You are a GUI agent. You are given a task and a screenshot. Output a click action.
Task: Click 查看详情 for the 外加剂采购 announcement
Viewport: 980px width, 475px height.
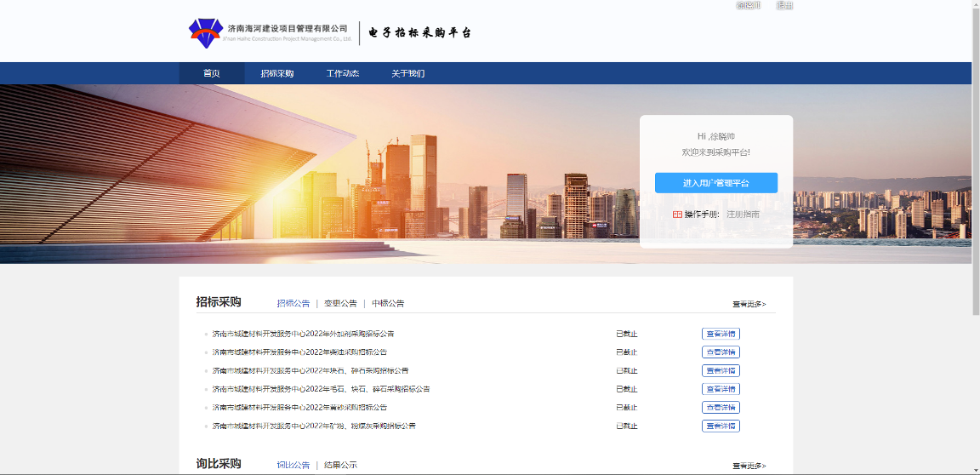(721, 334)
